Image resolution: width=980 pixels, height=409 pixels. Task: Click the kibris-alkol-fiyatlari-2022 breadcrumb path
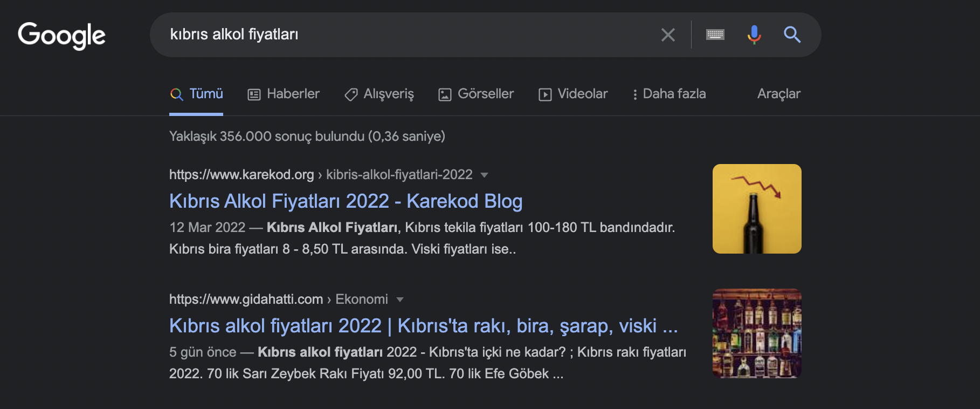[399, 175]
